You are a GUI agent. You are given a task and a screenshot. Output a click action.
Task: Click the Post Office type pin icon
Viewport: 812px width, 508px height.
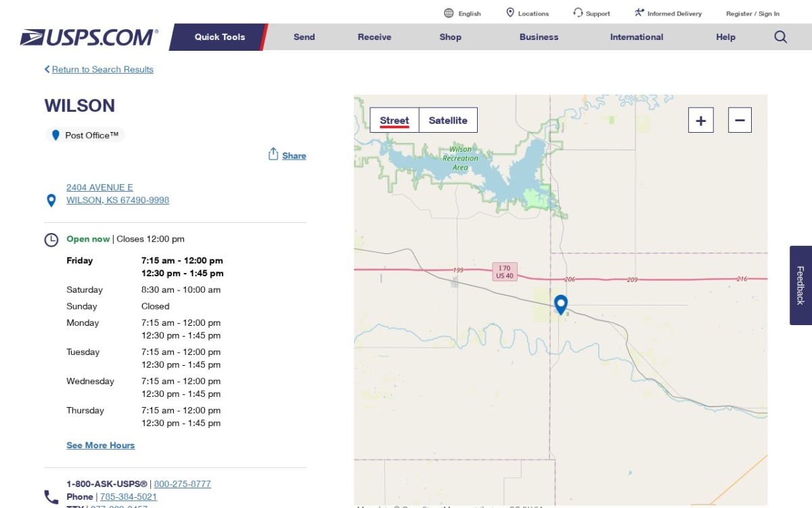55,135
